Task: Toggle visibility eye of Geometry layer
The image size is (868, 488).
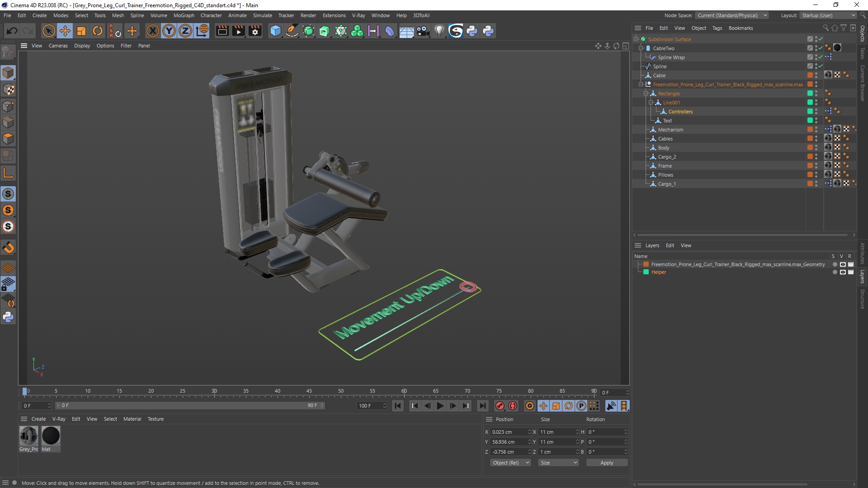Action: tap(843, 264)
